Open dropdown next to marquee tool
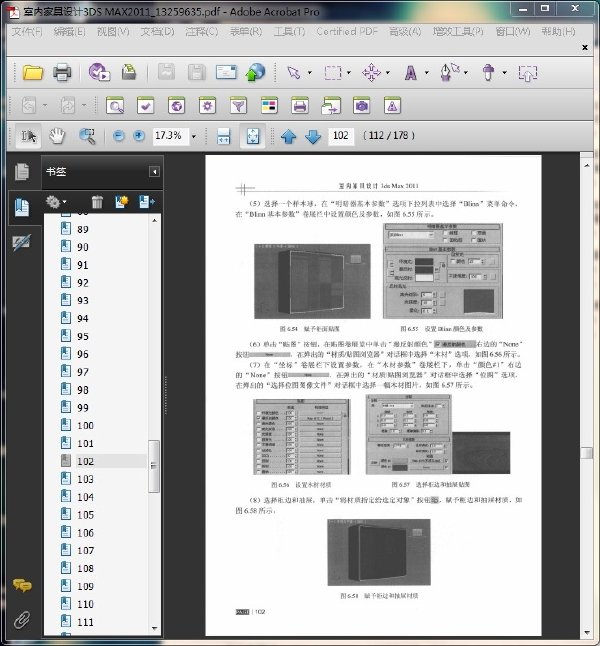The width and height of the screenshot is (600, 646). (349, 73)
